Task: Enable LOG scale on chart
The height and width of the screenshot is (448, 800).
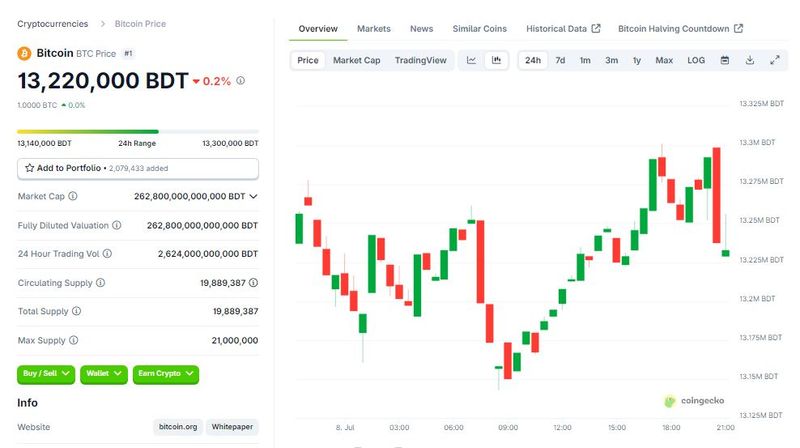Action: click(x=696, y=61)
